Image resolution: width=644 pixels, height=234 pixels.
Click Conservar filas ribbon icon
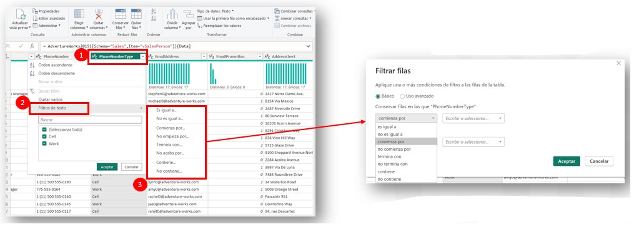pos(121,14)
